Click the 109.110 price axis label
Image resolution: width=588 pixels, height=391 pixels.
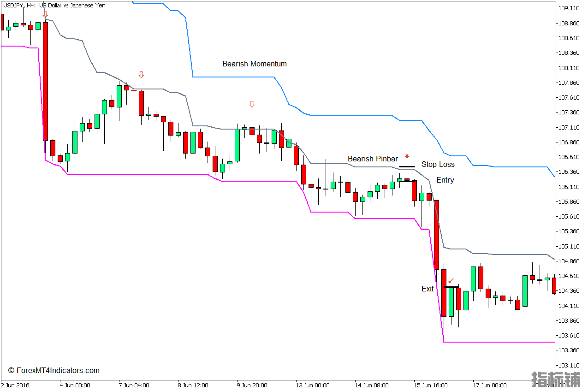tap(569, 8)
